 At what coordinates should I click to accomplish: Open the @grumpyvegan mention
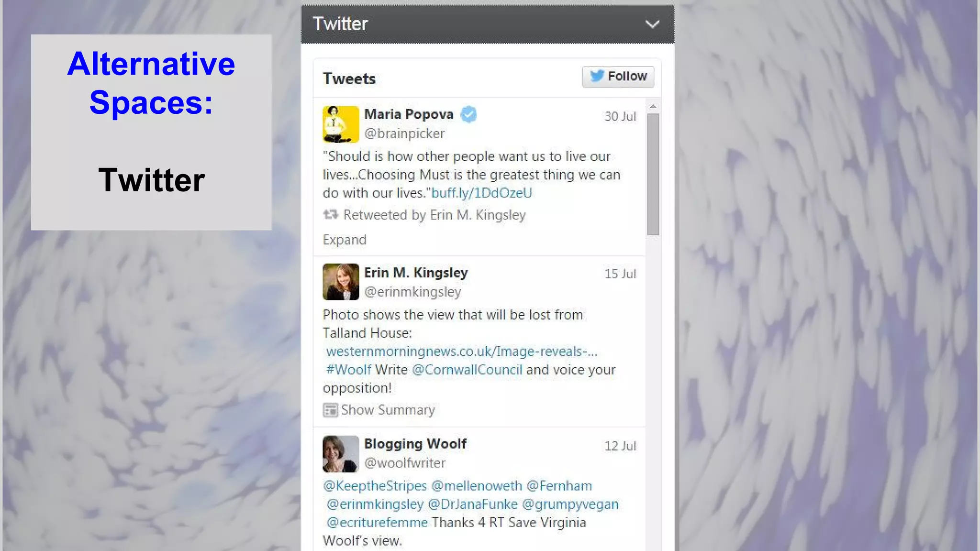pos(570,504)
